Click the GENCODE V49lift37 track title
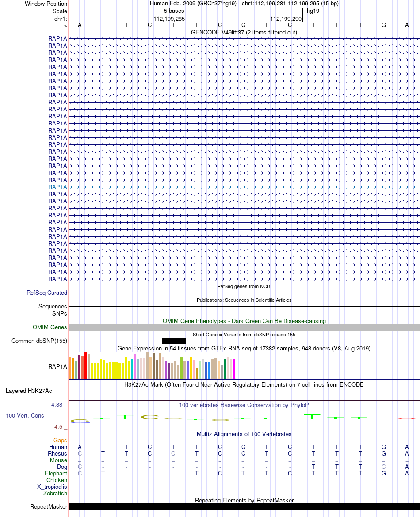Image resolution: width=420 pixels, height=517 pixels. click(244, 33)
